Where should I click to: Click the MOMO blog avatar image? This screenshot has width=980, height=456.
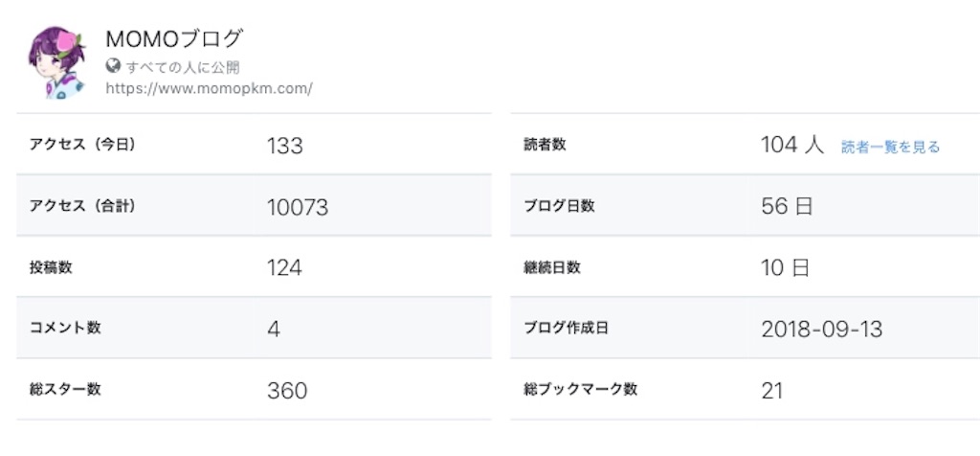[x=56, y=62]
